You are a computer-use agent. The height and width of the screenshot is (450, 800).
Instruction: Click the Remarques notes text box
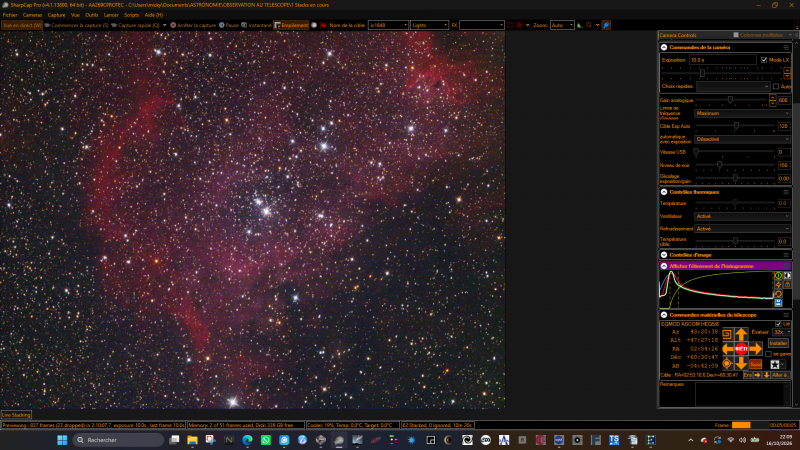(x=742, y=394)
